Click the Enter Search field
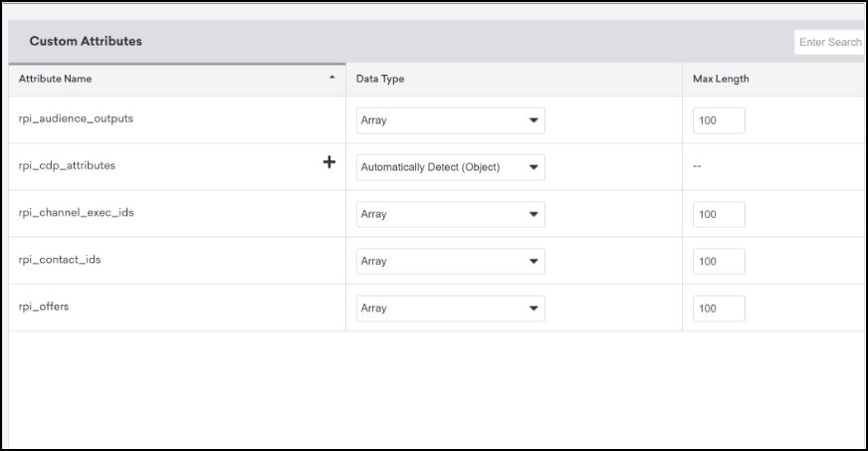This screenshot has width=868, height=451. (829, 42)
